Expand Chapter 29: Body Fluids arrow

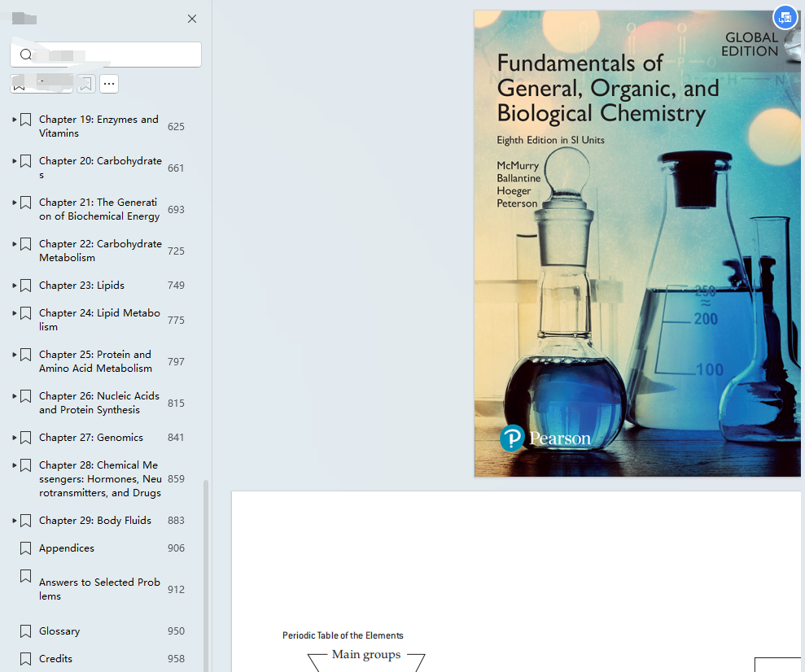(15, 521)
